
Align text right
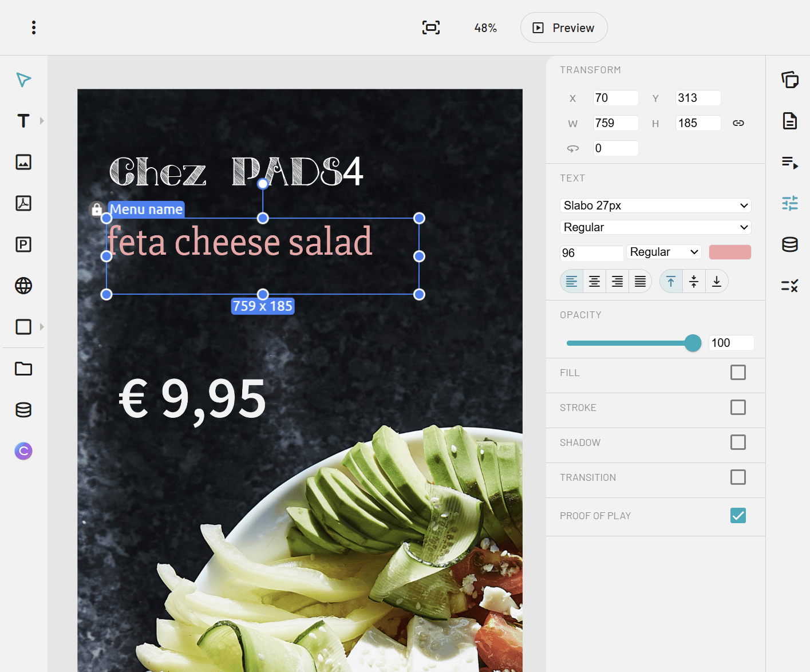pyautogui.click(x=617, y=281)
